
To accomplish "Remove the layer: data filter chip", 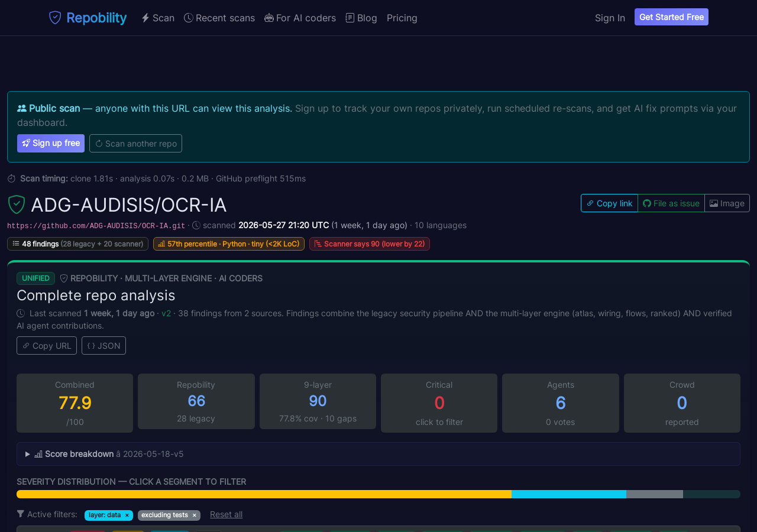I will point(127,515).
